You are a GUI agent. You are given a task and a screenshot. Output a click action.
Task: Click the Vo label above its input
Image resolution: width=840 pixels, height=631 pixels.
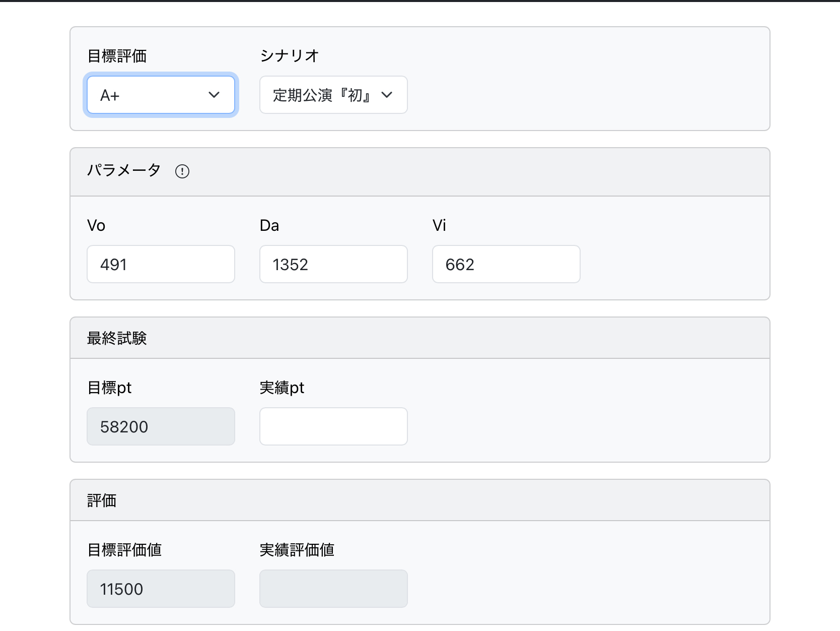tap(96, 225)
